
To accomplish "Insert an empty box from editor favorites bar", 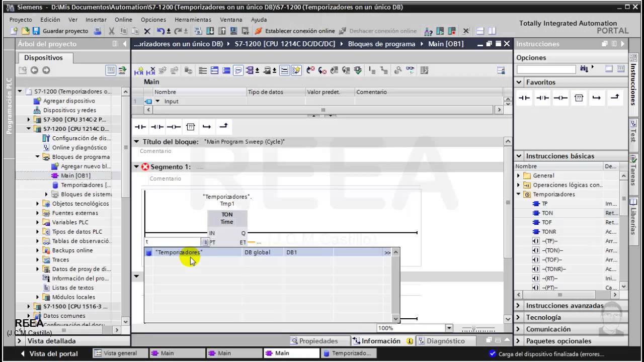I will 190,127.
